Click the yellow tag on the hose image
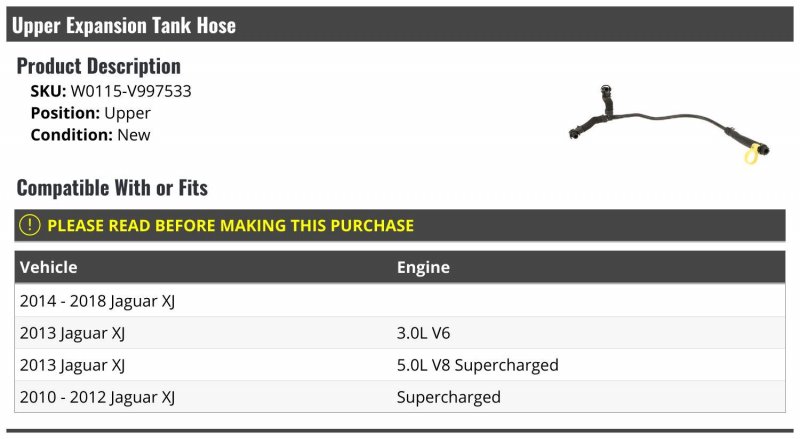800x439 pixels. pos(751,155)
